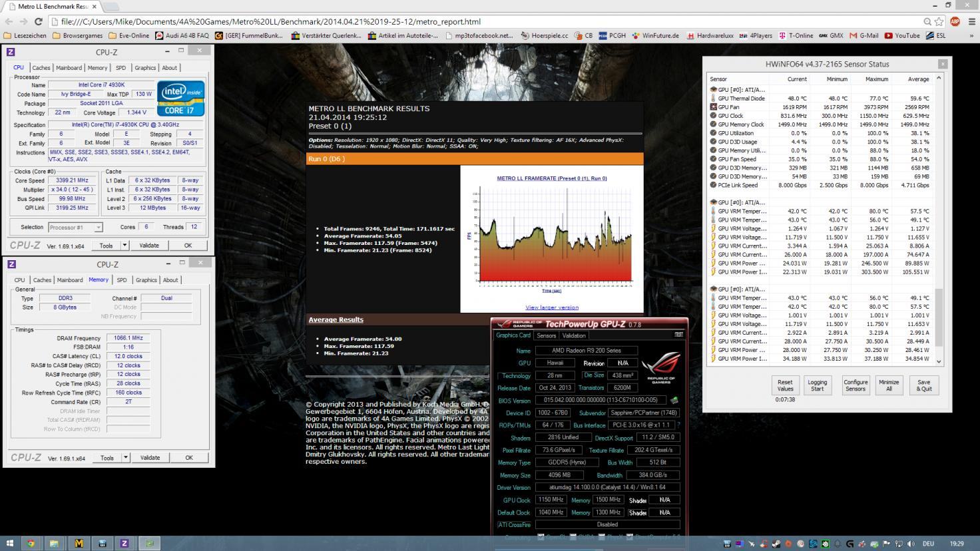The image size is (980, 551).
Task: Click the Tools button in the upper CPU-Z window
Action: (106, 245)
